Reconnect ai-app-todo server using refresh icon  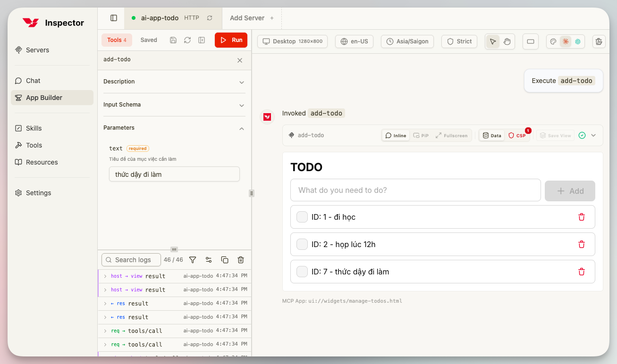point(210,18)
